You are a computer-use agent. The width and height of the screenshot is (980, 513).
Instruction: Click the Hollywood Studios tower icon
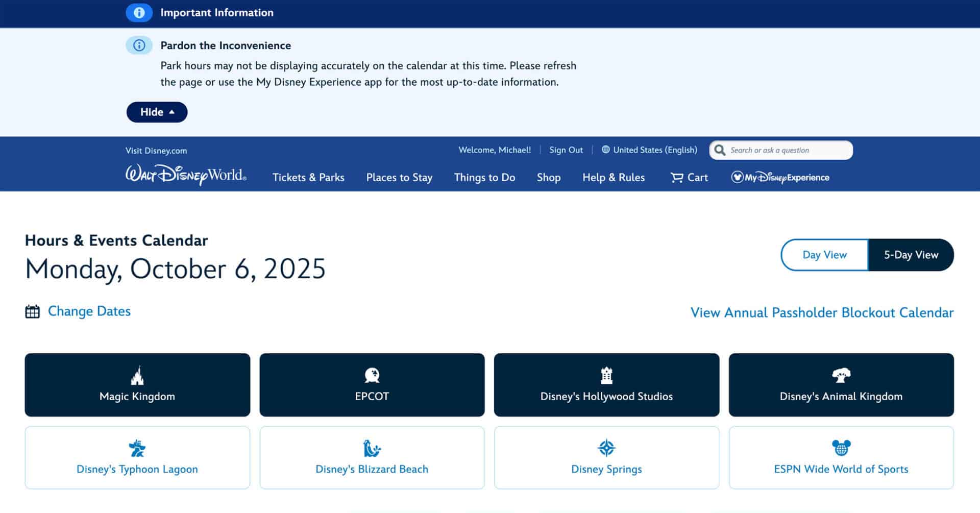(x=606, y=376)
